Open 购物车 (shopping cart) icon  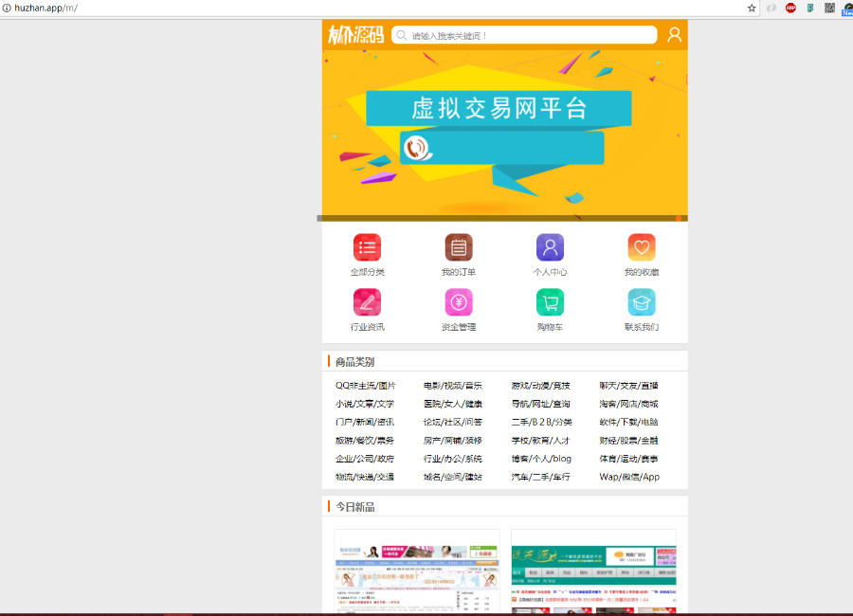(x=551, y=302)
